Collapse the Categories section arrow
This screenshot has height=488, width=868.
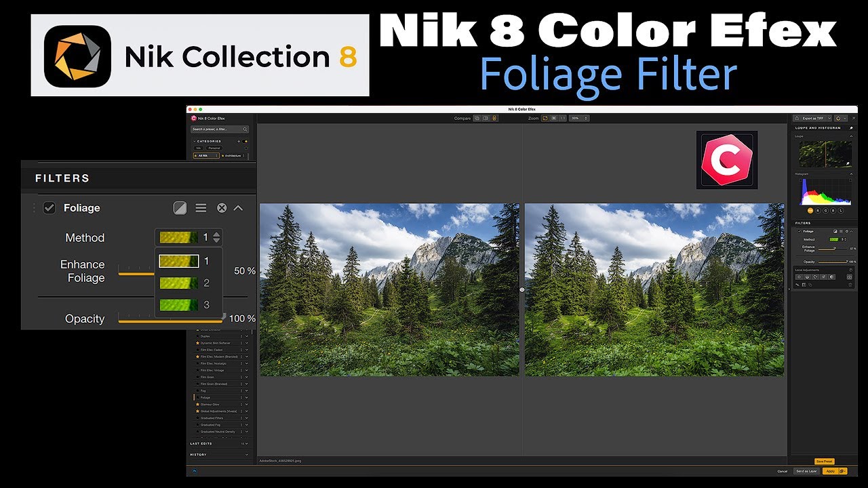[x=195, y=141]
